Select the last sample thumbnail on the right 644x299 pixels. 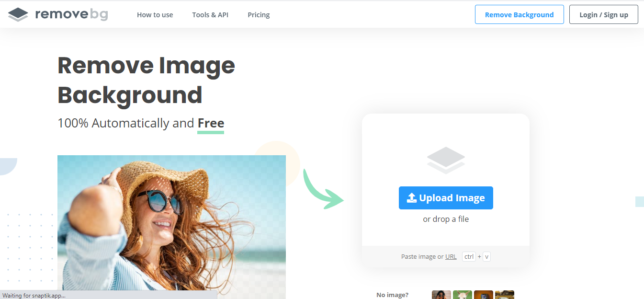(505, 295)
